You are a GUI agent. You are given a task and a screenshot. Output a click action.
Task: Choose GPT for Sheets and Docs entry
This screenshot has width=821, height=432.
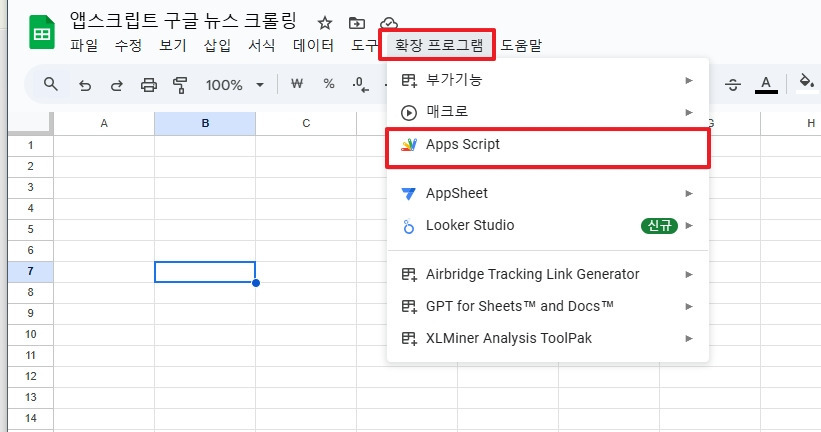point(548,306)
